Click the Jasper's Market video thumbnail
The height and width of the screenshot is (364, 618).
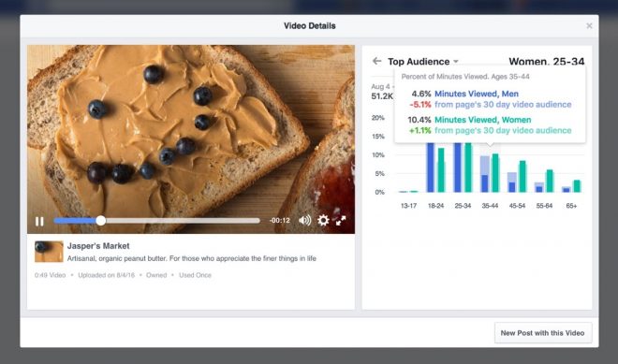[49, 252]
